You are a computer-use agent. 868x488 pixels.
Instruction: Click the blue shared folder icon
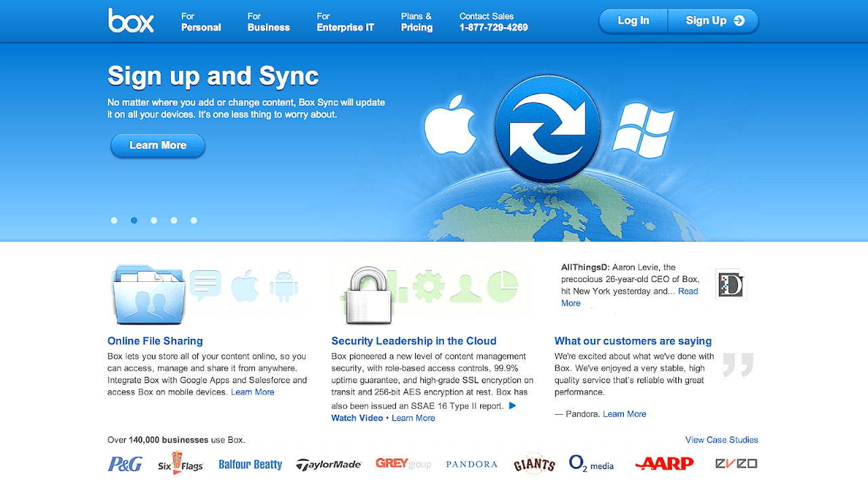pyautogui.click(x=149, y=294)
